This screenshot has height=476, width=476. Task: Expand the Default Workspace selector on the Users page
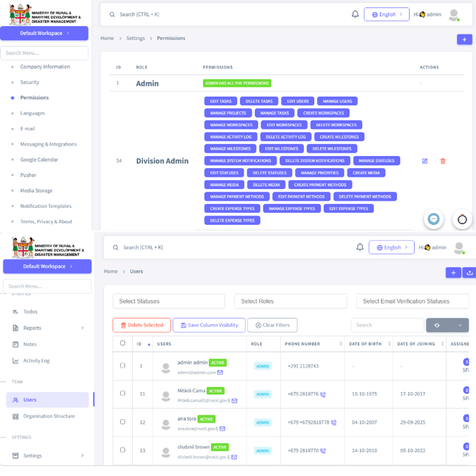click(47, 266)
